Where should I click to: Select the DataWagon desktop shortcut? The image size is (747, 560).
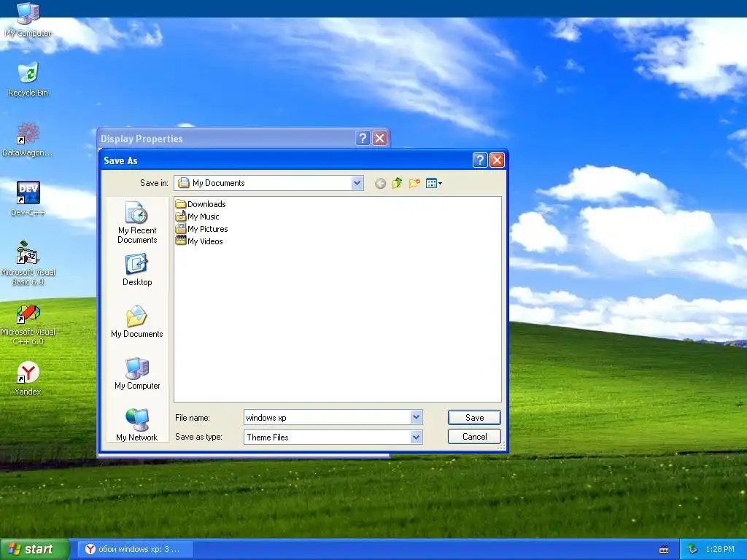[28, 139]
